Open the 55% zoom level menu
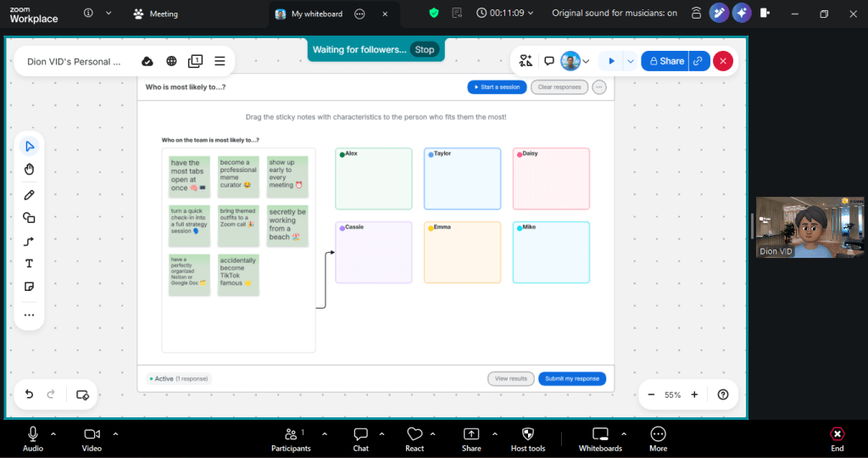The width and height of the screenshot is (868, 458). 672,395
